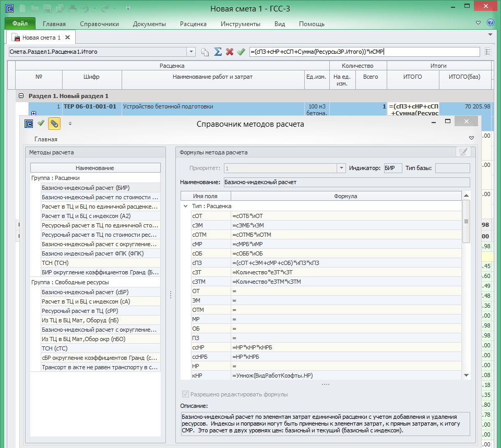Open the cell address dropdown in formula bar
The image size is (501, 448).
(x=191, y=52)
